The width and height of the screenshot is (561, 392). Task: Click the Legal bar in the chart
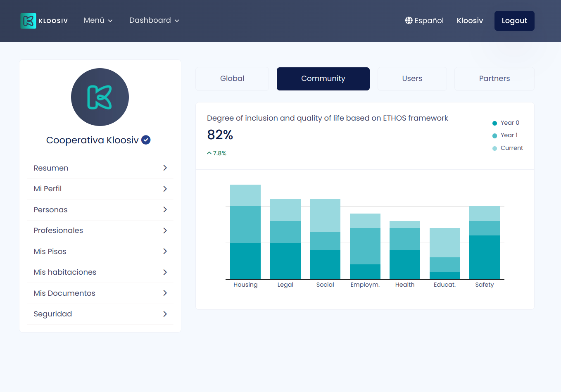coord(285,239)
